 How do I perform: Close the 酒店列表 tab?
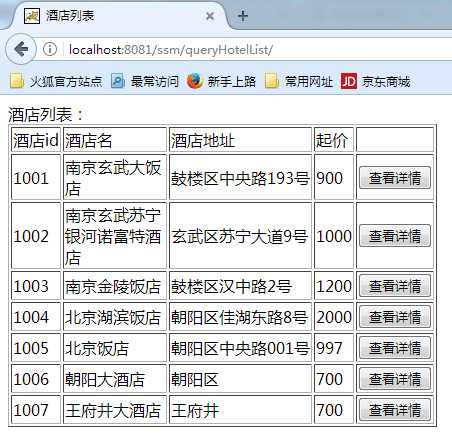click(x=210, y=16)
